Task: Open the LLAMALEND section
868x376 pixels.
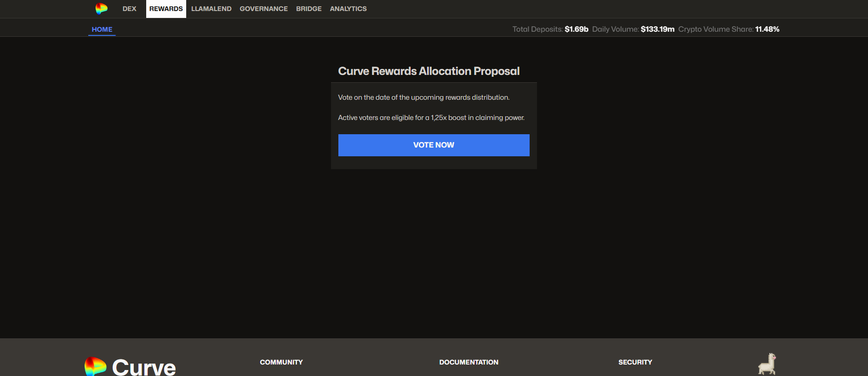Action: 211,9
